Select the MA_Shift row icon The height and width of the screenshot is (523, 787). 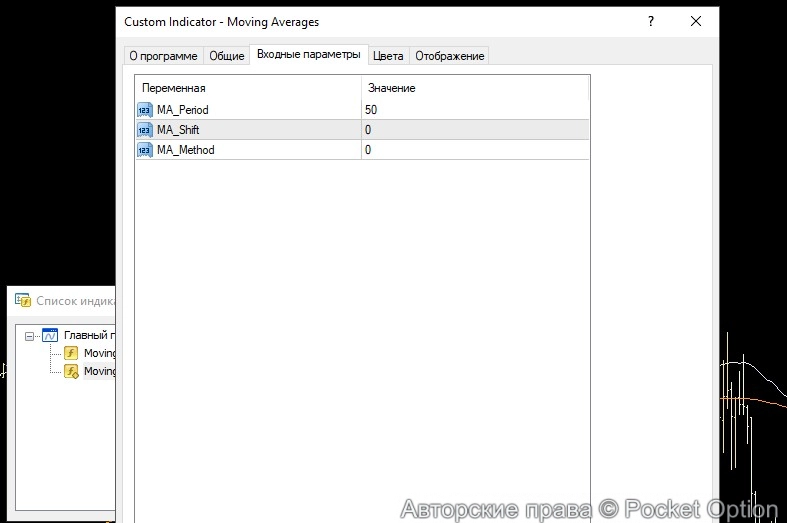tap(144, 130)
